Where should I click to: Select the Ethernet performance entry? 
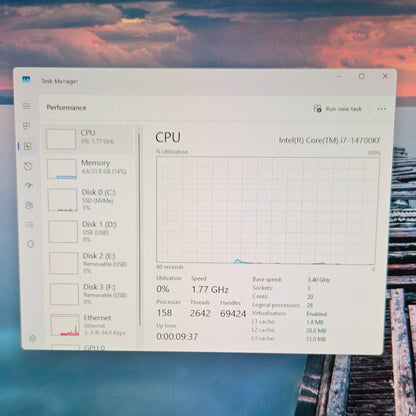92,325
